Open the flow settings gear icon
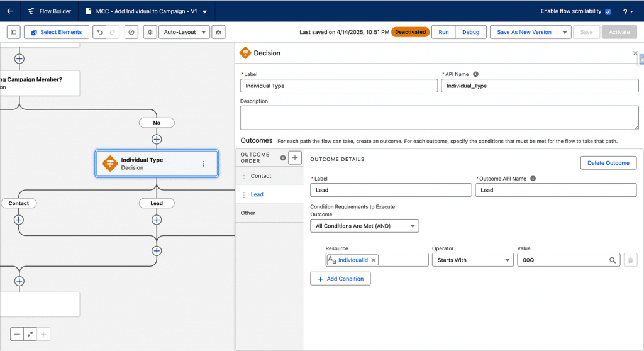The height and width of the screenshot is (351, 644). pos(150,32)
